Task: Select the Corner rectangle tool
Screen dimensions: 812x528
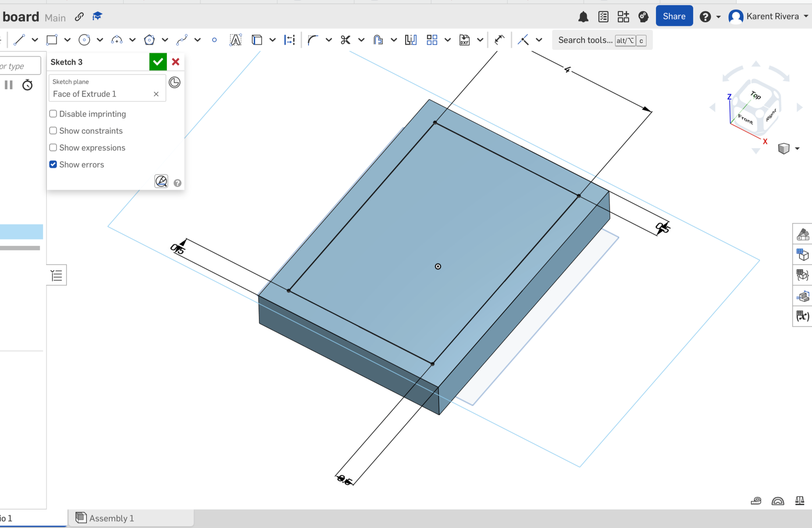Action: (52, 40)
